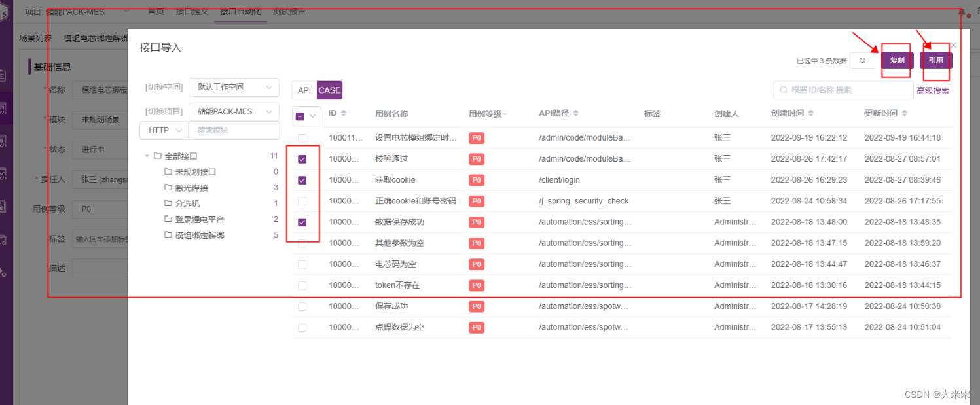Click the 用例名称 column header

pos(391,113)
